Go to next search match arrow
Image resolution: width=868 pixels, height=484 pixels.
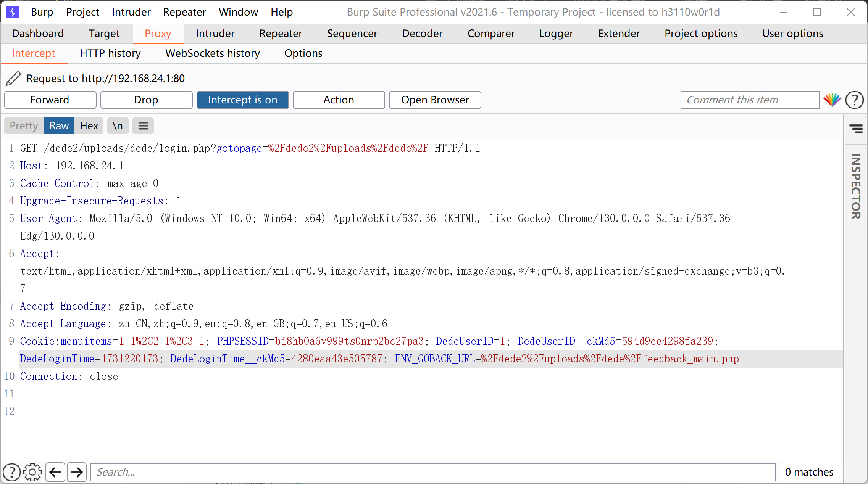pyautogui.click(x=77, y=472)
